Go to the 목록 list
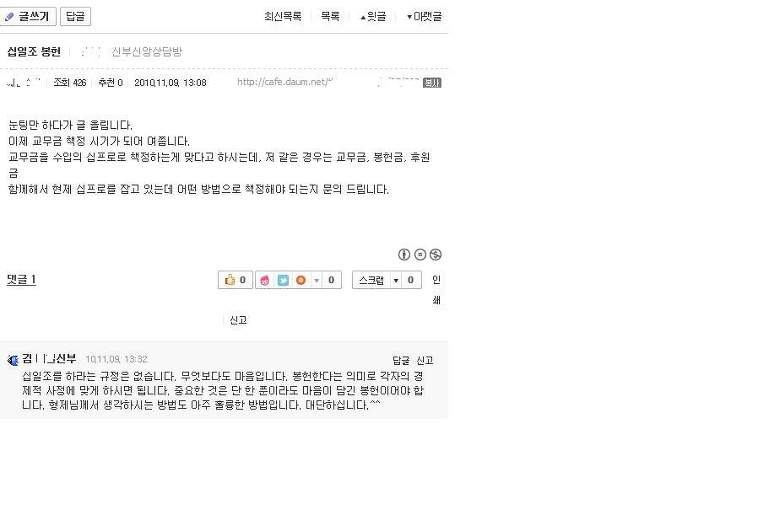The width and height of the screenshot is (769, 531). click(330, 16)
